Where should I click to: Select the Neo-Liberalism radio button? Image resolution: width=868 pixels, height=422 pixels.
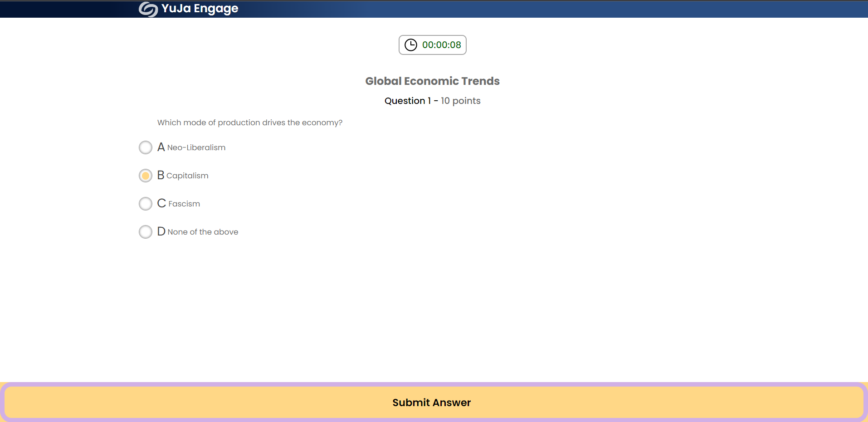click(x=146, y=147)
